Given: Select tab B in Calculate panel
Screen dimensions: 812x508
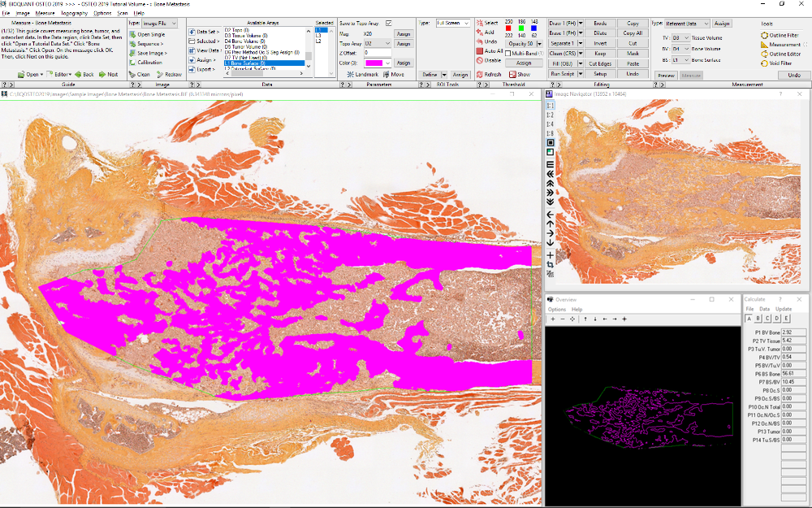Looking at the screenshot, I should point(758,319).
